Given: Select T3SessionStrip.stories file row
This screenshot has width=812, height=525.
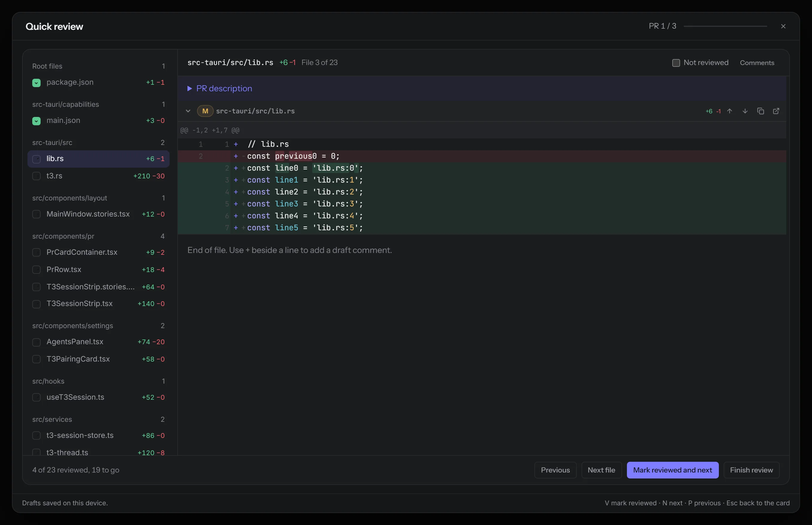Looking at the screenshot, I should tap(98, 287).
